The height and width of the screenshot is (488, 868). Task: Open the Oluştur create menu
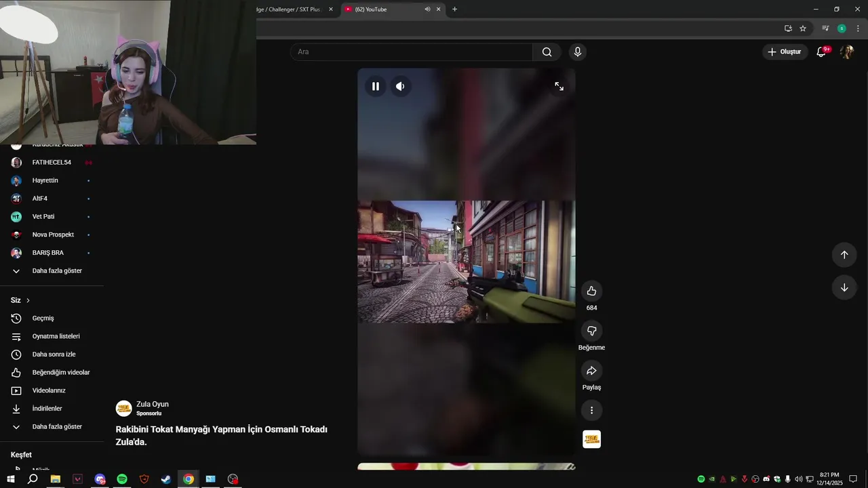pos(785,52)
